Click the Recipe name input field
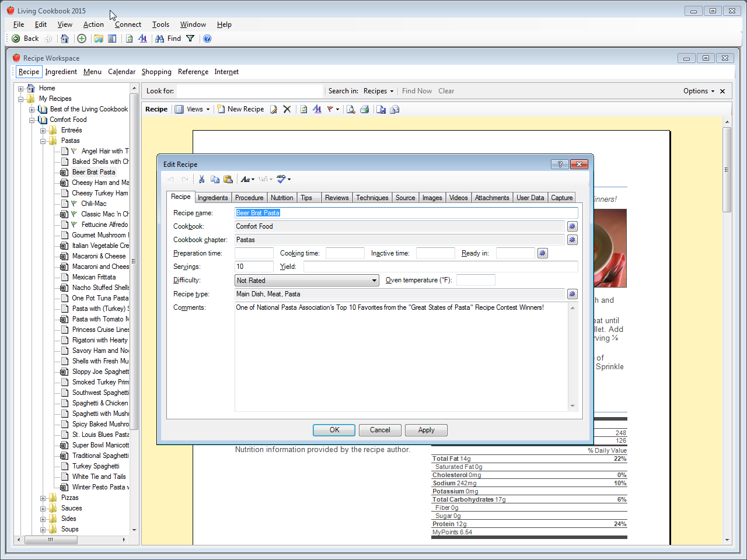 (406, 213)
